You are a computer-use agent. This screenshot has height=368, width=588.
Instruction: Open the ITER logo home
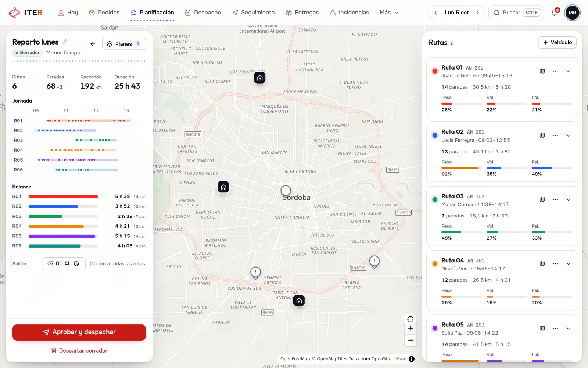coord(26,13)
